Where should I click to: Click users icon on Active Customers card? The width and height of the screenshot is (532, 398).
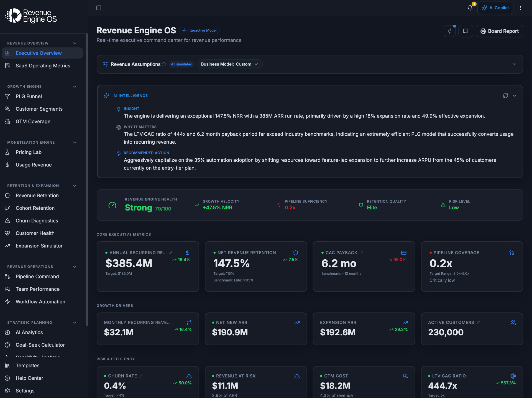[x=513, y=323]
